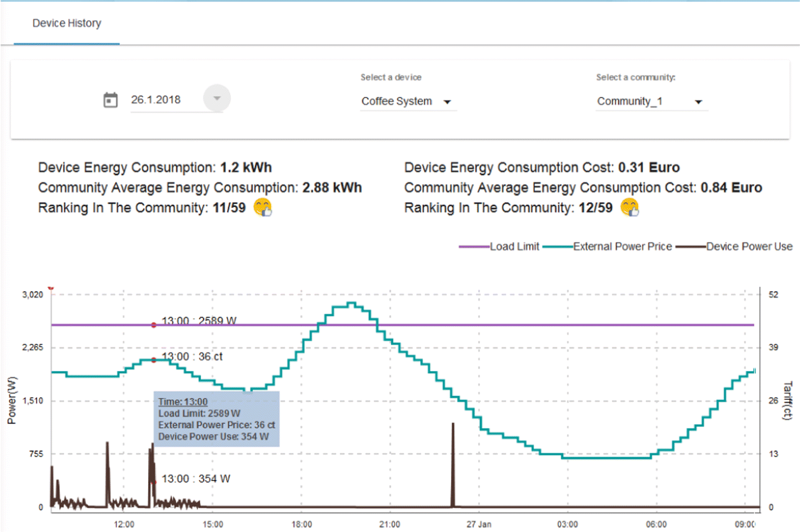
Task: Click the Power(W) axis title
Action: point(12,400)
